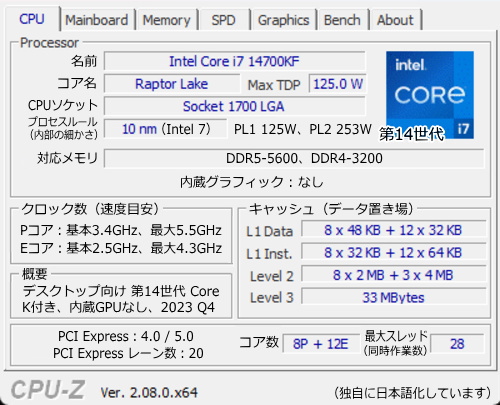Click the コア名 label

coord(77,83)
